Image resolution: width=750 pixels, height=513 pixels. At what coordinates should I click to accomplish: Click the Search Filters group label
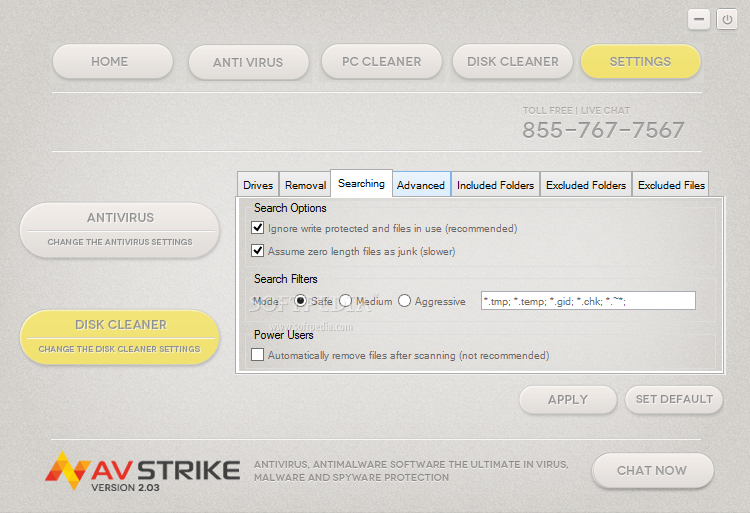click(286, 279)
